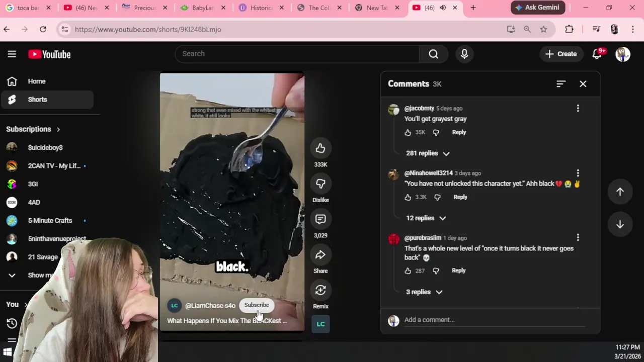Open the YouTube guide hamburger menu

pos(12,54)
